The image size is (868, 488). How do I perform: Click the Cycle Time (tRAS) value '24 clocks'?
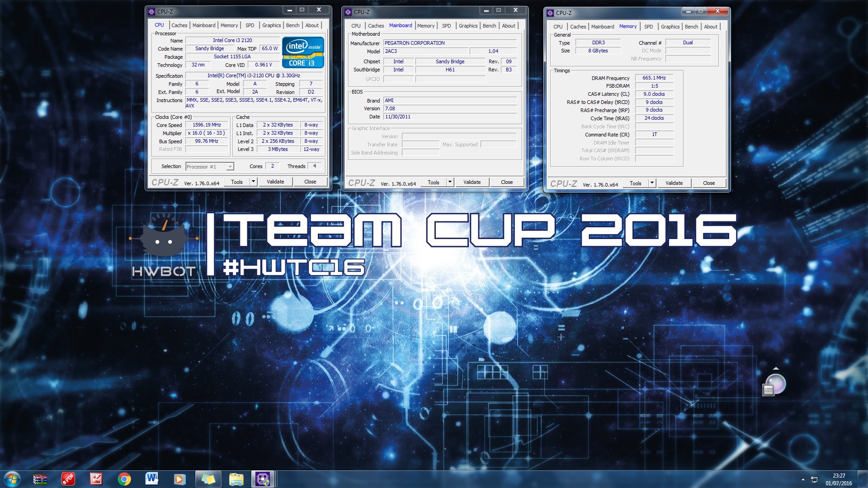[x=654, y=118]
